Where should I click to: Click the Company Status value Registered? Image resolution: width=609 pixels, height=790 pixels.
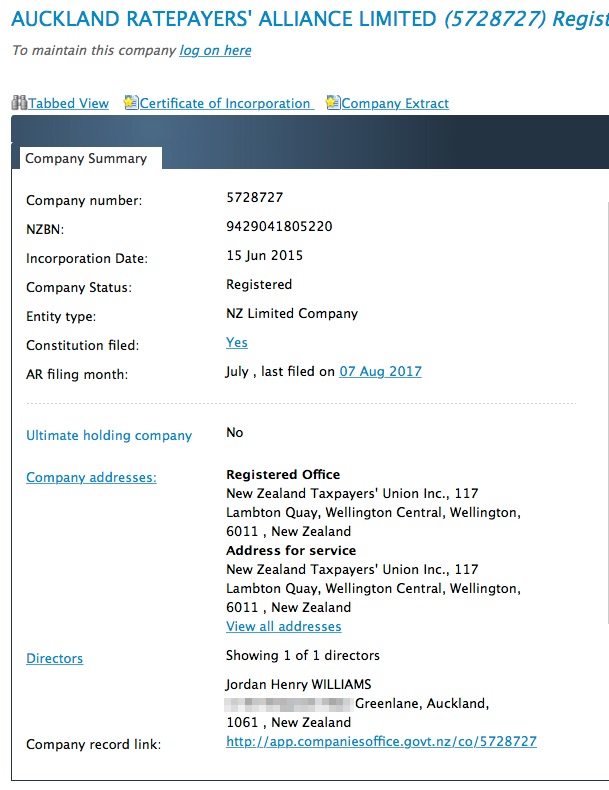(259, 285)
